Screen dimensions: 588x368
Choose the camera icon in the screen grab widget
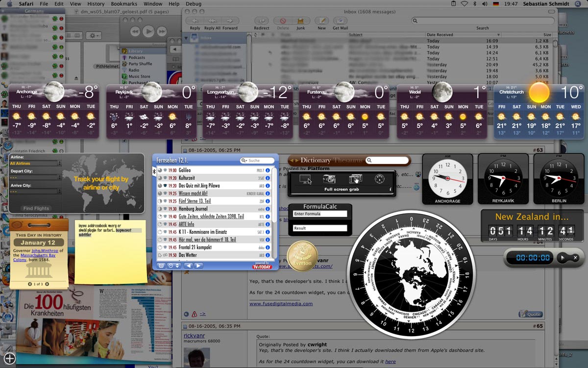329,179
